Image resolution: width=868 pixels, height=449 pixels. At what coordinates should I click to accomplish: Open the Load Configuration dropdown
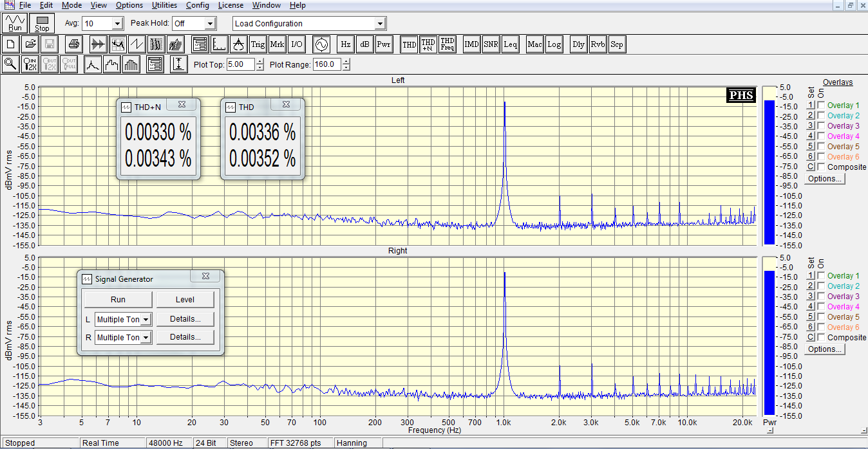380,24
